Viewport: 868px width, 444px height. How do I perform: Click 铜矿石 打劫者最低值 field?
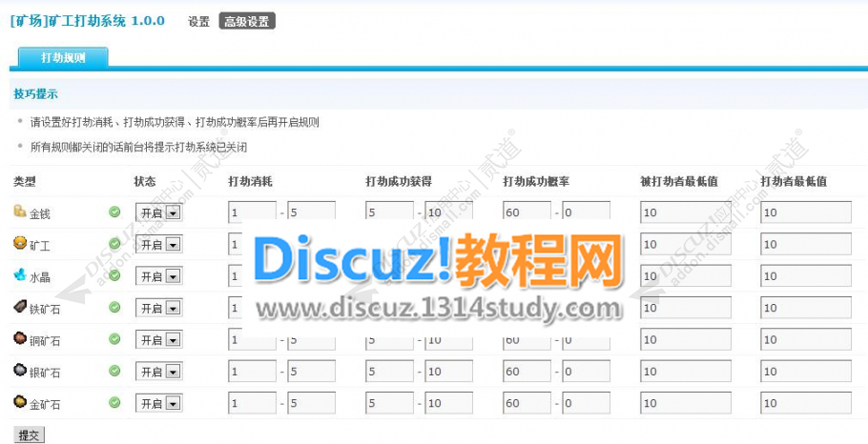point(806,339)
